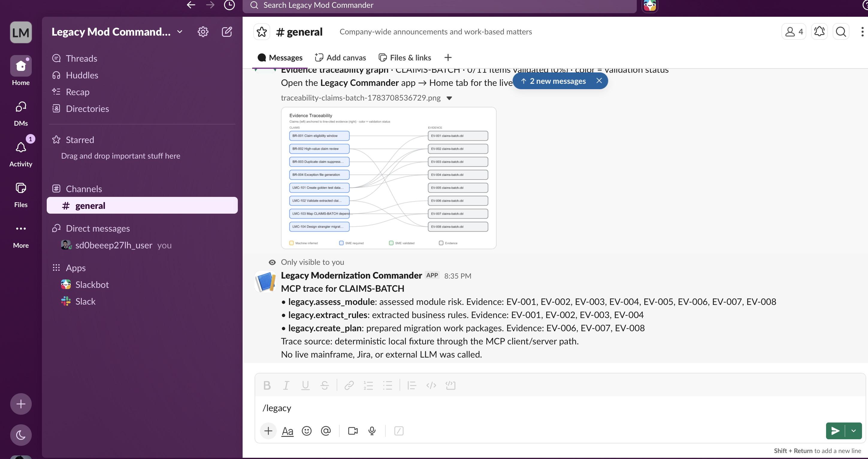The image size is (868, 459).
Task: Mention someone with the @ icon
Action: coord(326,431)
